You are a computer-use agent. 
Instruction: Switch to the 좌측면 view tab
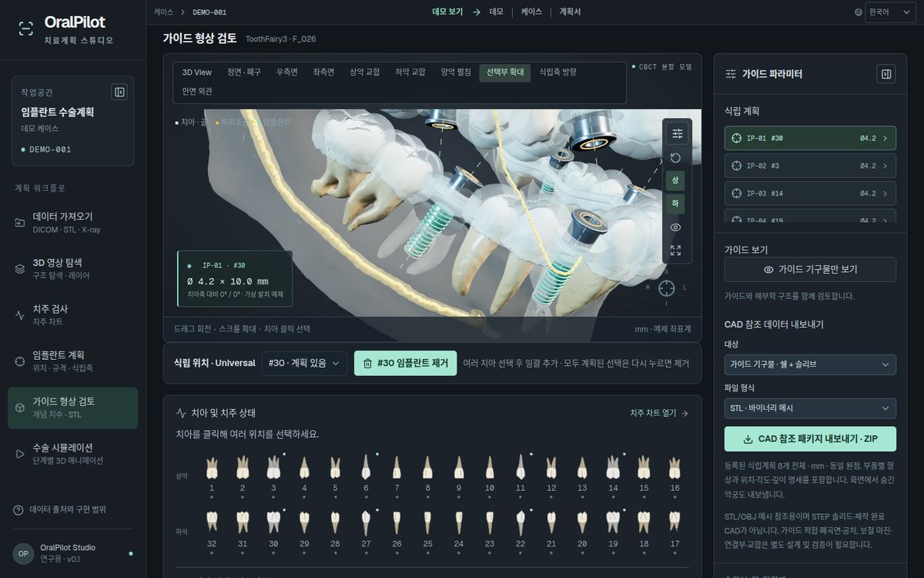click(323, 72)
